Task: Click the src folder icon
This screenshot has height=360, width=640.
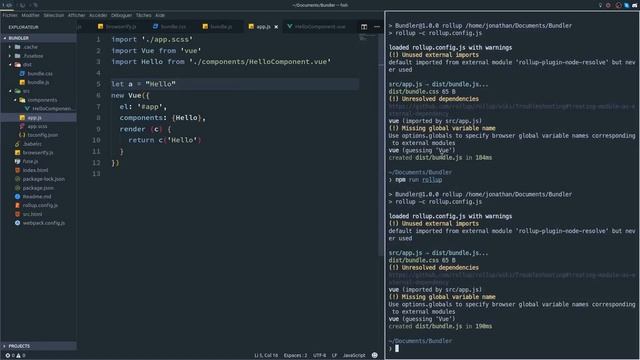Action: 18,91
